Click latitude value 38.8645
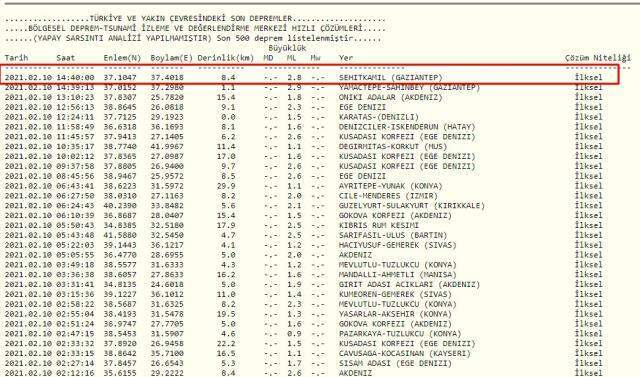 [120, 107]
